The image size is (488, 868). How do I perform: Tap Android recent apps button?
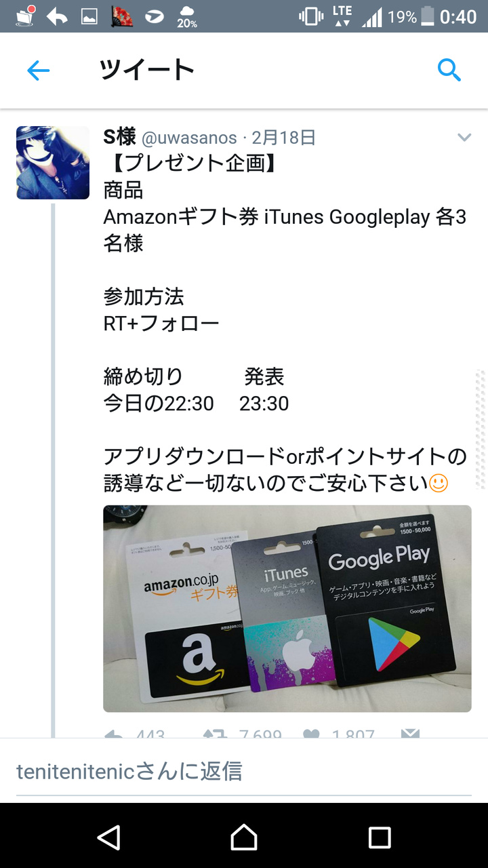coord(380,837)
